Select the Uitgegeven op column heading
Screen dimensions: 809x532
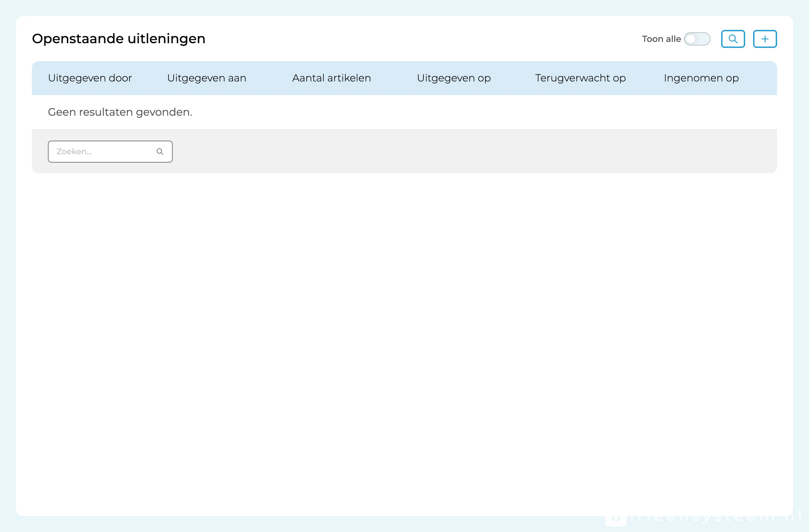[x=454, y=78]
